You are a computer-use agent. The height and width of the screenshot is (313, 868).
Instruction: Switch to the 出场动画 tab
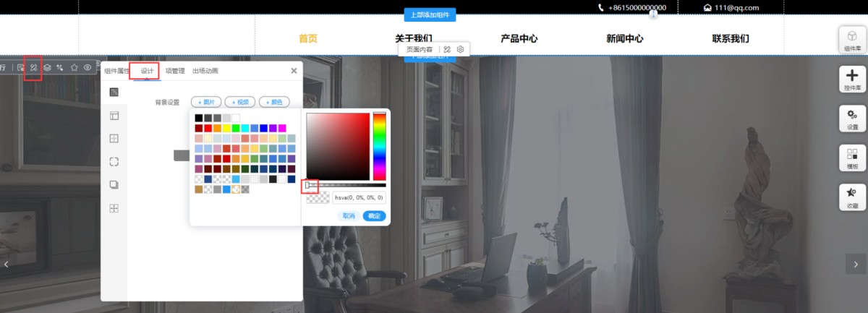pos(205,71)
